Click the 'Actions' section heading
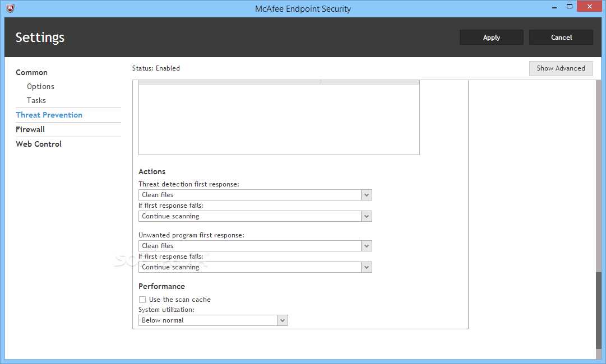Screen dimensions: 606x364 (x=152, y=171)
